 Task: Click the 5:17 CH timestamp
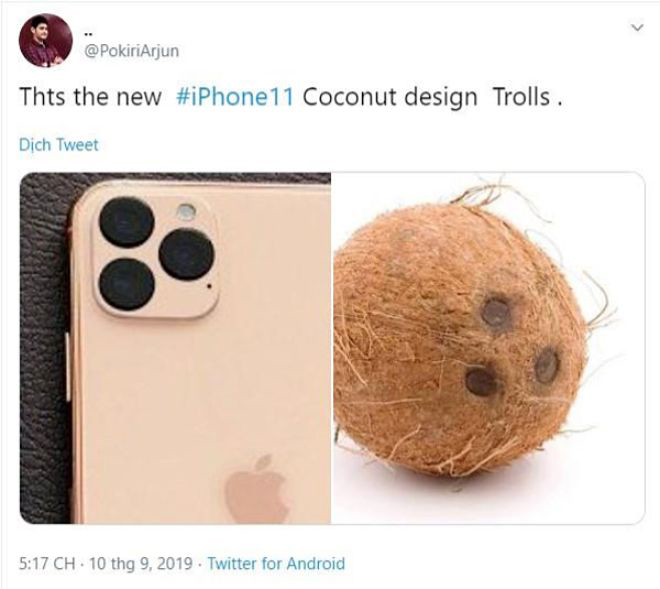tap(45, 563)
